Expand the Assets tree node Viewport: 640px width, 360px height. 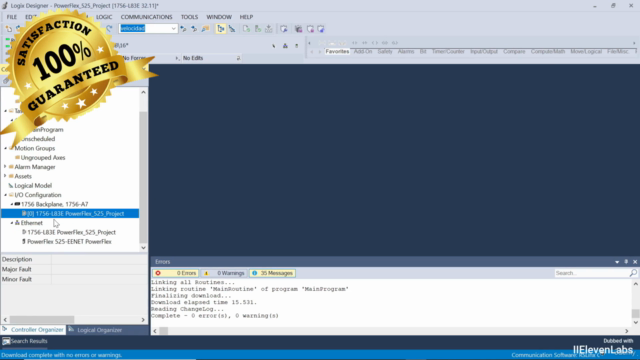point(5,176)
